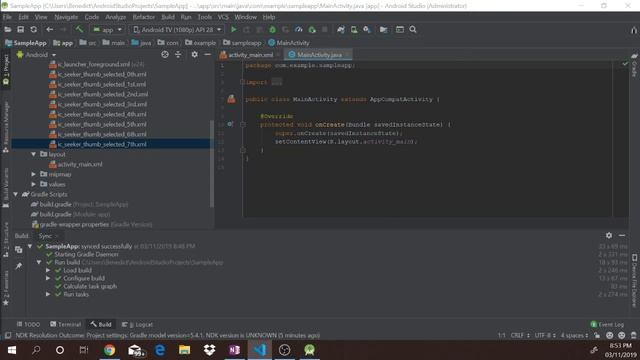
Task: Click the sampleapp package breadcrumb
Action: [x=242, y=43]
